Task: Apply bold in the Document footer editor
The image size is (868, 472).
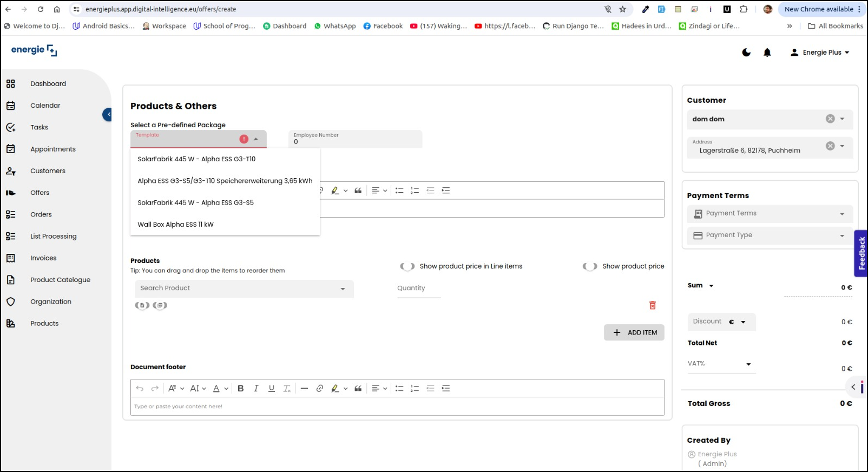Action: (241, 389)
